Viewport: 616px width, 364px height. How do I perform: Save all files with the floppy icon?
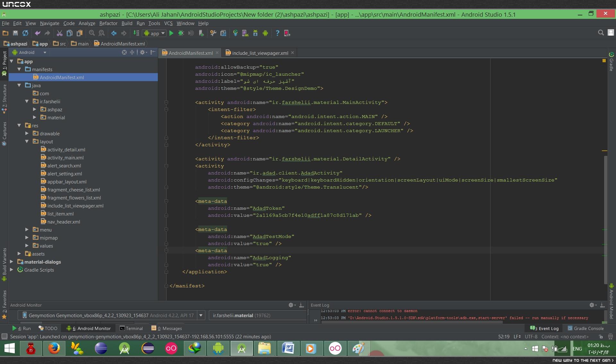[15, 33]
